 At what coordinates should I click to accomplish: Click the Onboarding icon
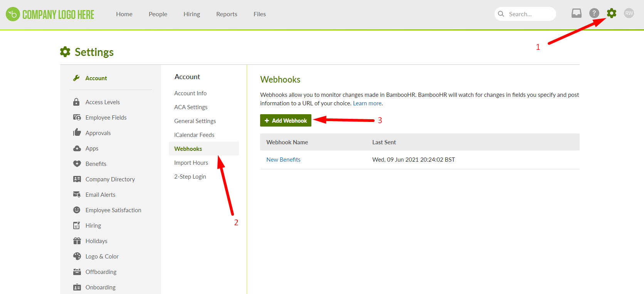point(77,287)
